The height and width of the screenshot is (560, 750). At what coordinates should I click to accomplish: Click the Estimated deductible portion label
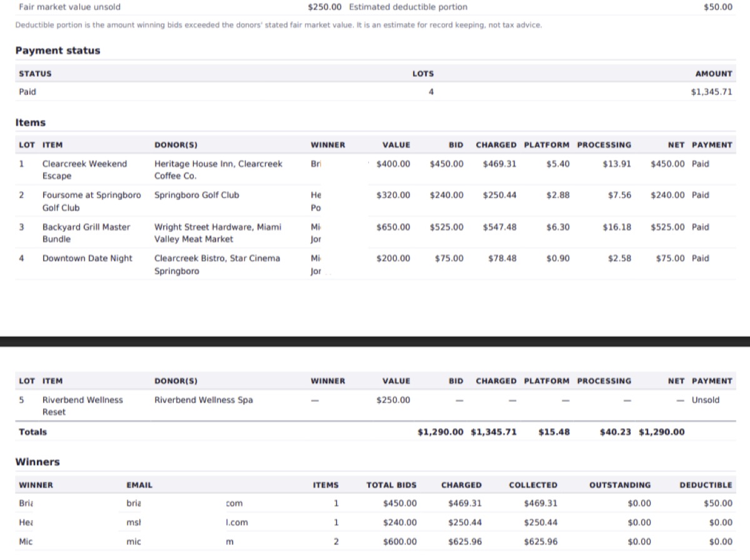point(408,7)
